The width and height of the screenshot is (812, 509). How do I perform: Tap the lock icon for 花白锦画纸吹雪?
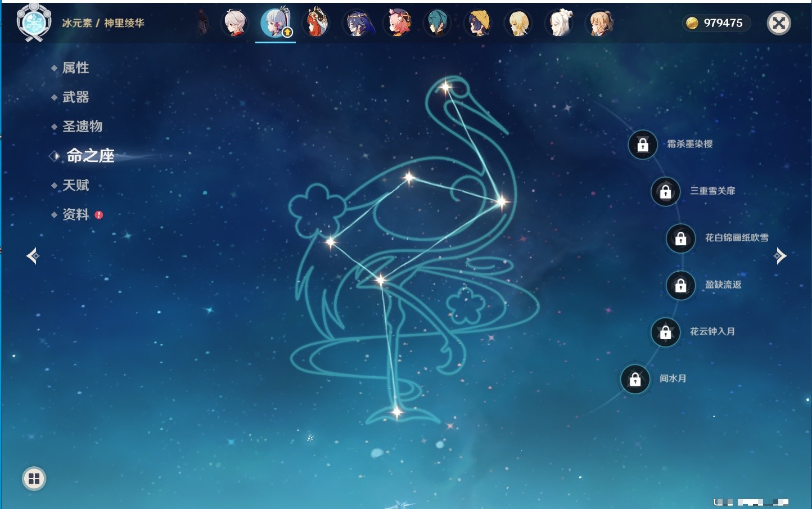(x=681, y=238)
